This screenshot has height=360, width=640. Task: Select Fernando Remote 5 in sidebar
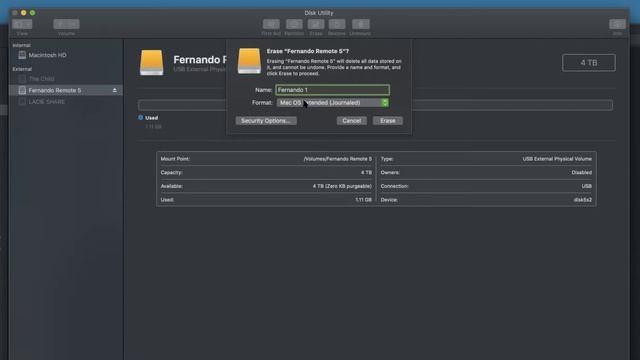[65, 90]
